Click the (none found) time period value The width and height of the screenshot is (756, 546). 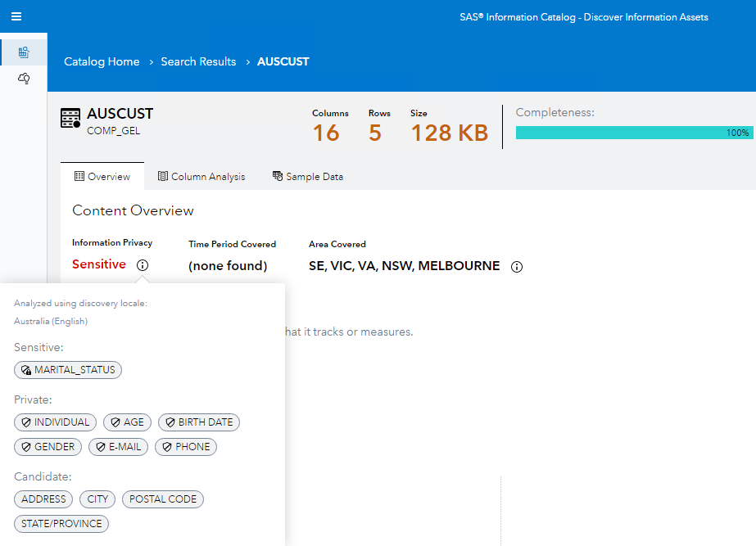pyautogui.click(x=228, y=265)
